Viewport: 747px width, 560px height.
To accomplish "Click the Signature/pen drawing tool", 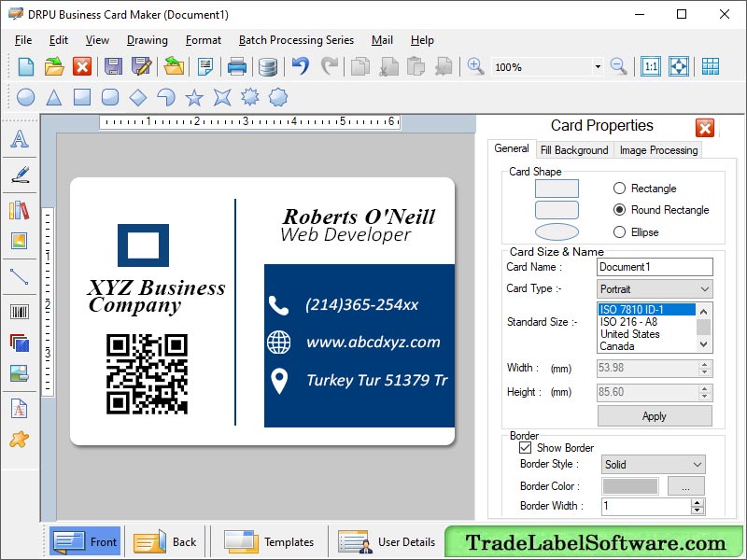I will (21, 174).
